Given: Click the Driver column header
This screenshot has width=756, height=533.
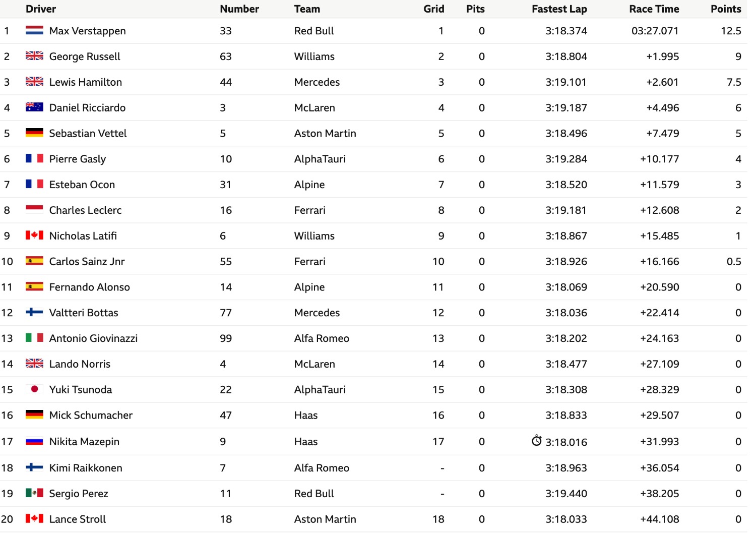Looking at the screenshot, I should click(41, 9).
